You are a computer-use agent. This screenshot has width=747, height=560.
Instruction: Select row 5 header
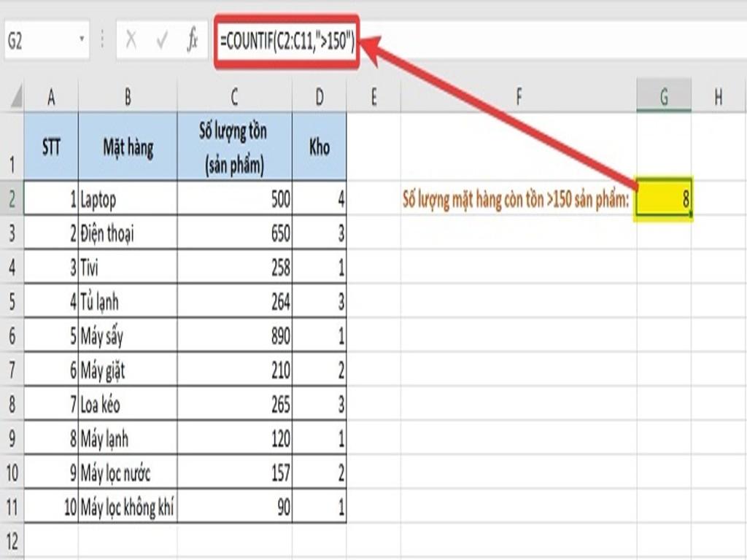click(x=12, y=301)
